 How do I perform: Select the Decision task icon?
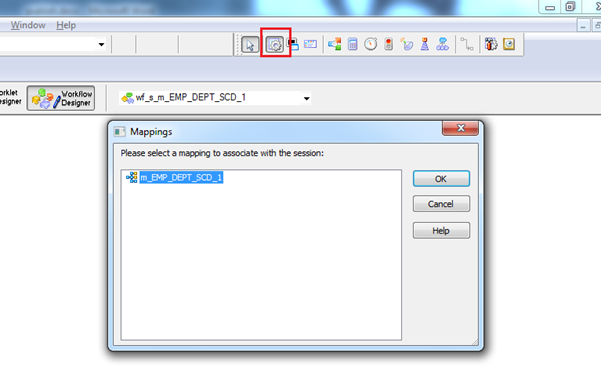[335, 44]
